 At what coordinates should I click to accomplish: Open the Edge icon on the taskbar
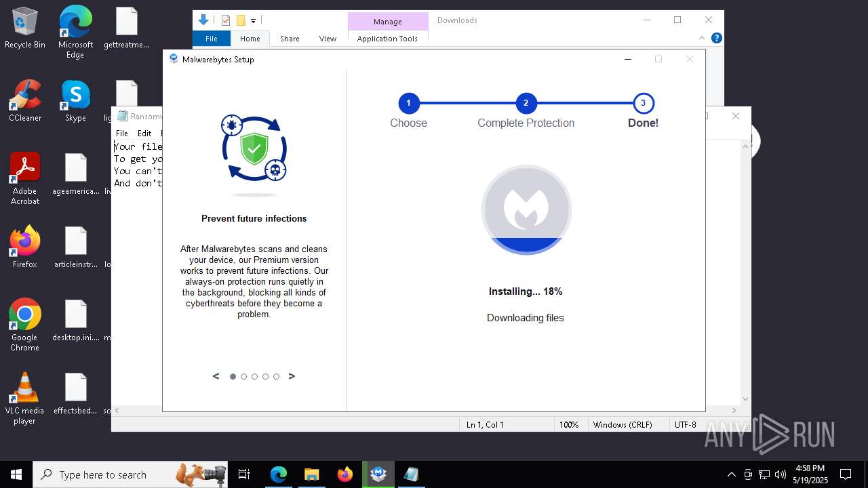pos(279,474)
